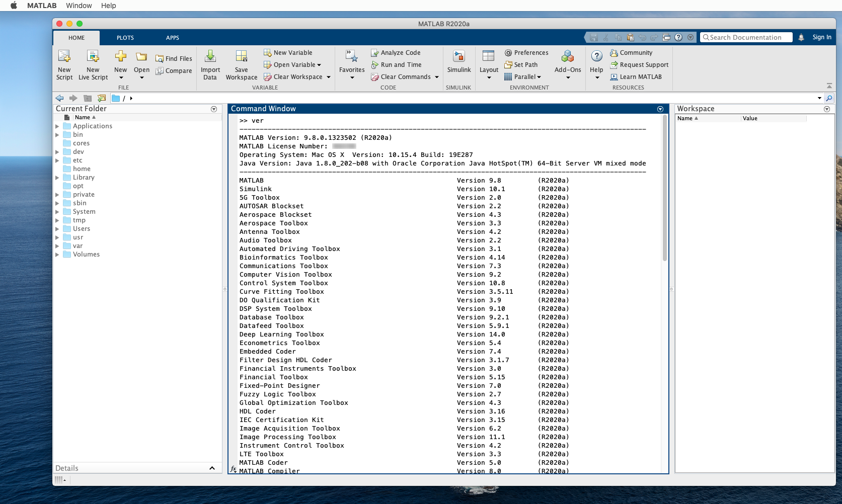Click New Variable
This screenshot has height=504, width=842.
click(288, 53)
